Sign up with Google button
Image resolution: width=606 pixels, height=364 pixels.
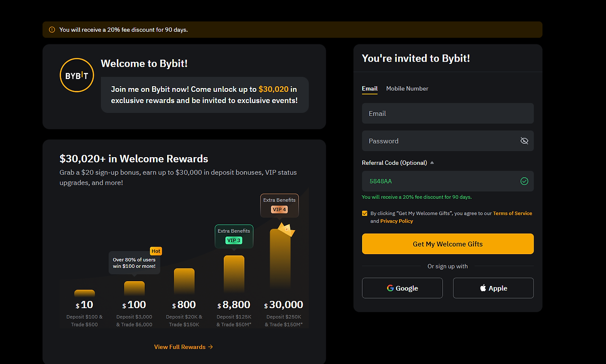click(x=402, y=288)
